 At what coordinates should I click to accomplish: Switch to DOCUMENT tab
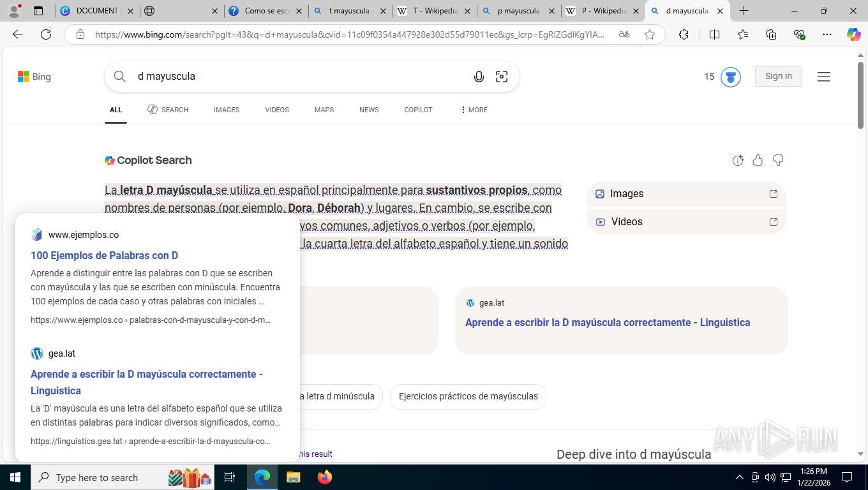tap(97, 11)
